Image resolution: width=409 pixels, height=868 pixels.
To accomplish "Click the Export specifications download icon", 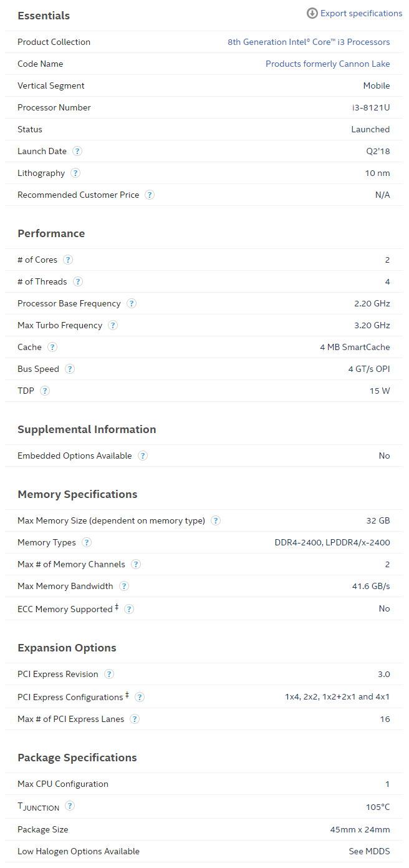I will tap(312, 13).
